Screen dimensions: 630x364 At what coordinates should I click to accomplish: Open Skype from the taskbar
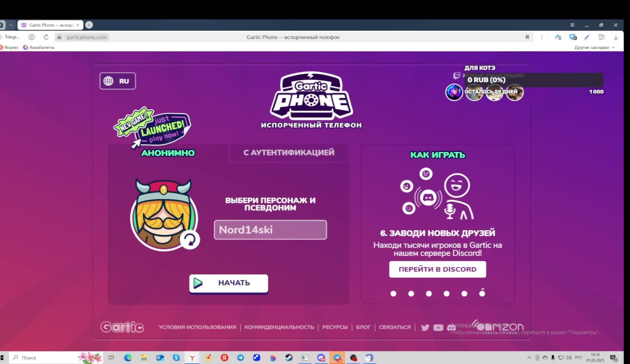(x=176, y=358)
